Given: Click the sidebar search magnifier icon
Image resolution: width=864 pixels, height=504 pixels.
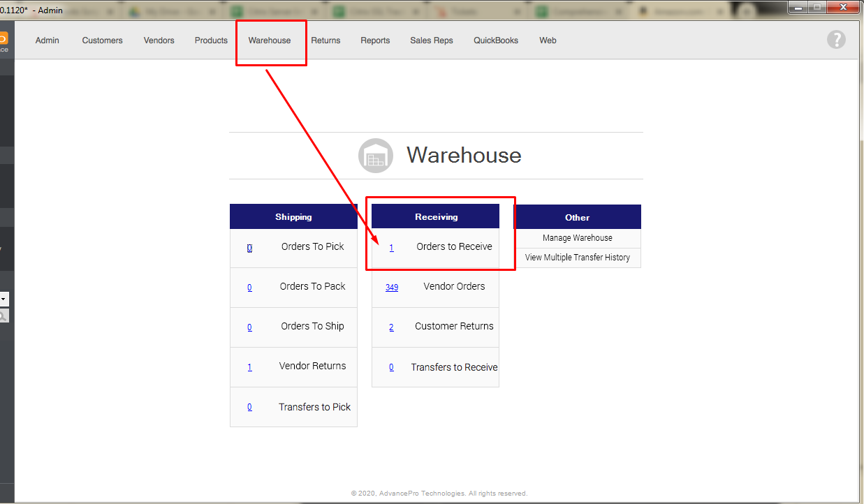Looking at the screenshot, I should (3, 316).
